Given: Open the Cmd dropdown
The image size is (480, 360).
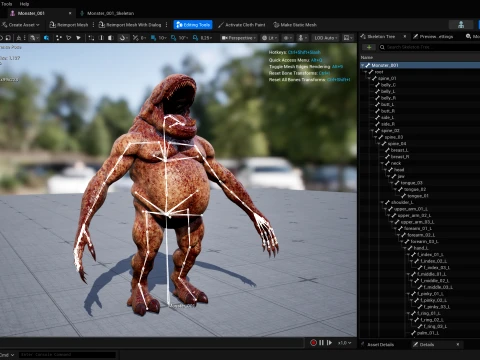Looking at the screenshot, I should (7, 355).
